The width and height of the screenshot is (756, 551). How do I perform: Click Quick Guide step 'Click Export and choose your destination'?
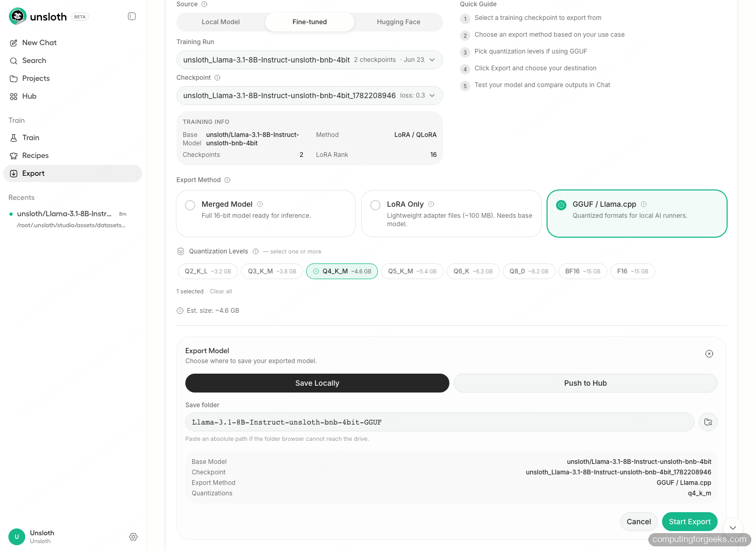tap(535, 68)
